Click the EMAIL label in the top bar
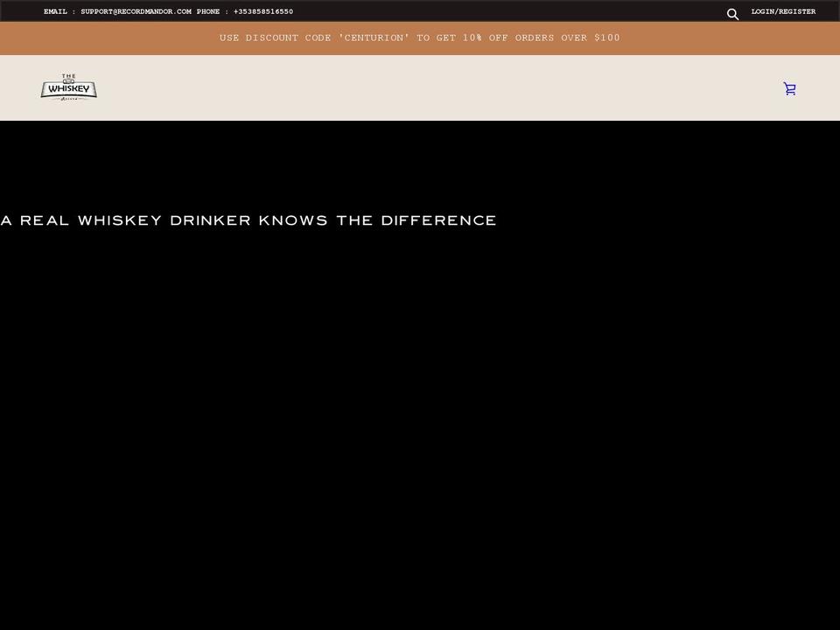The image size is (840, 630). click(x=54, y=11)
